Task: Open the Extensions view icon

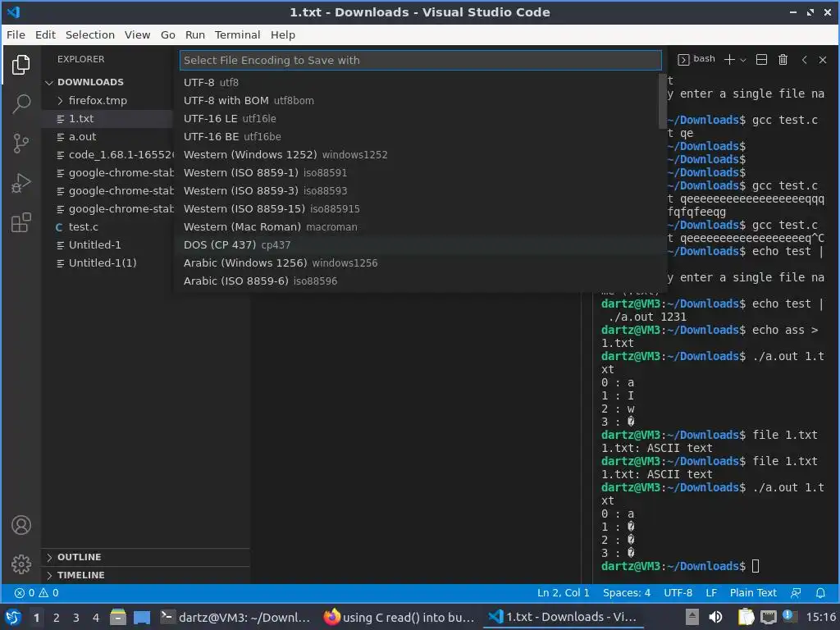Action: click(x=21, y=222)
